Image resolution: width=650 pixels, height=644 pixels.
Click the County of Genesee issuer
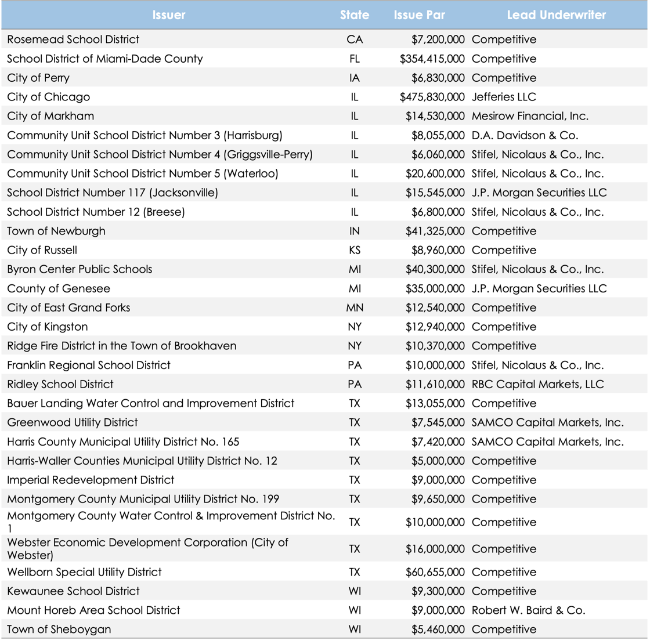click(x=59, y=288)
